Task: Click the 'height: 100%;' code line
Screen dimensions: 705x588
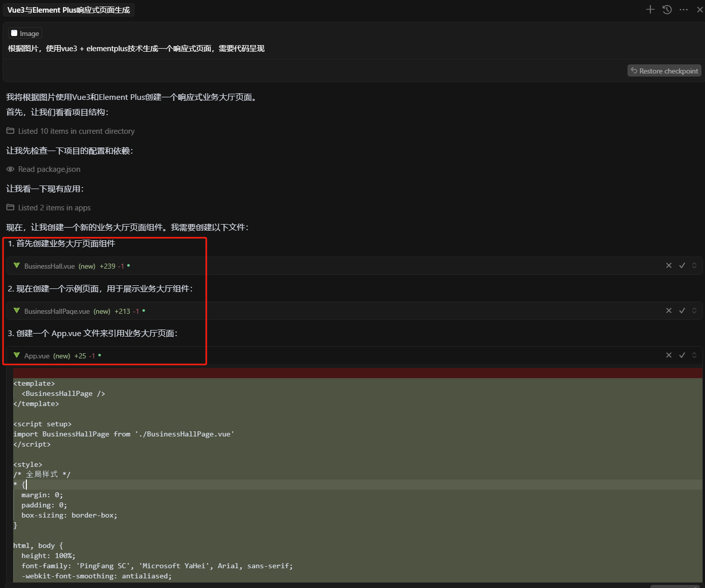Action: click(x=48, y=556)
